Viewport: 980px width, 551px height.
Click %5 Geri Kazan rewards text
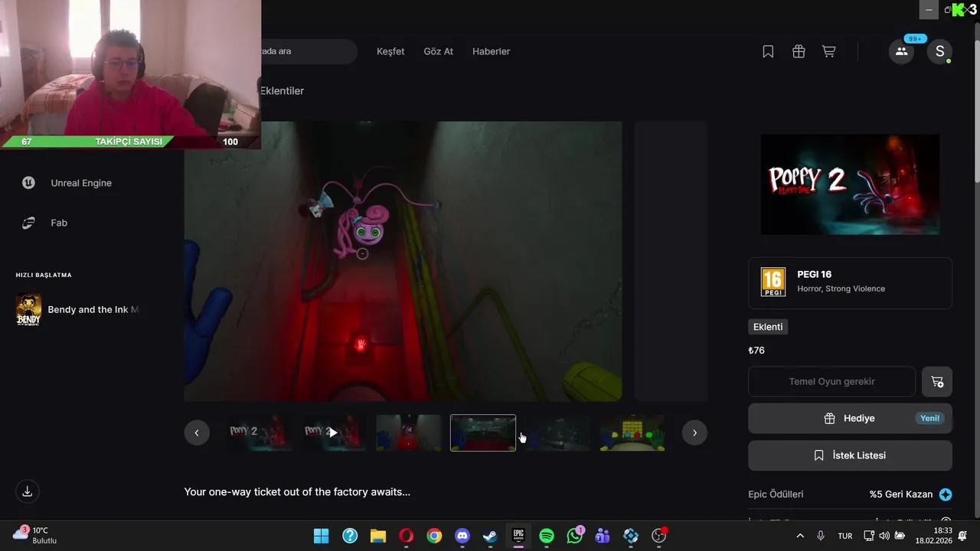click(x=901, y=494)
